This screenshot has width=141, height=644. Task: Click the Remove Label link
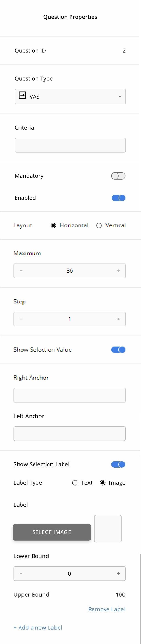coord(107,609)
